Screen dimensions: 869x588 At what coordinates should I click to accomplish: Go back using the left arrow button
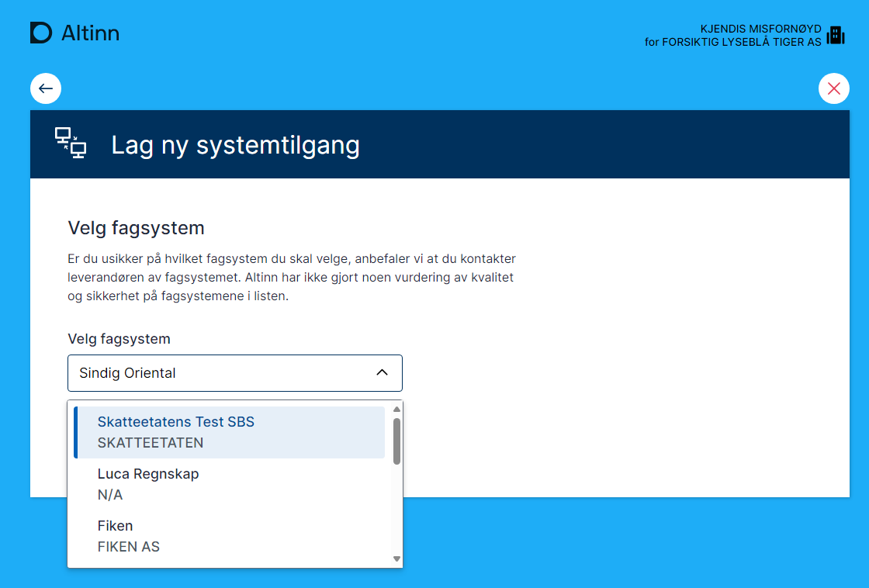[46, 88]
